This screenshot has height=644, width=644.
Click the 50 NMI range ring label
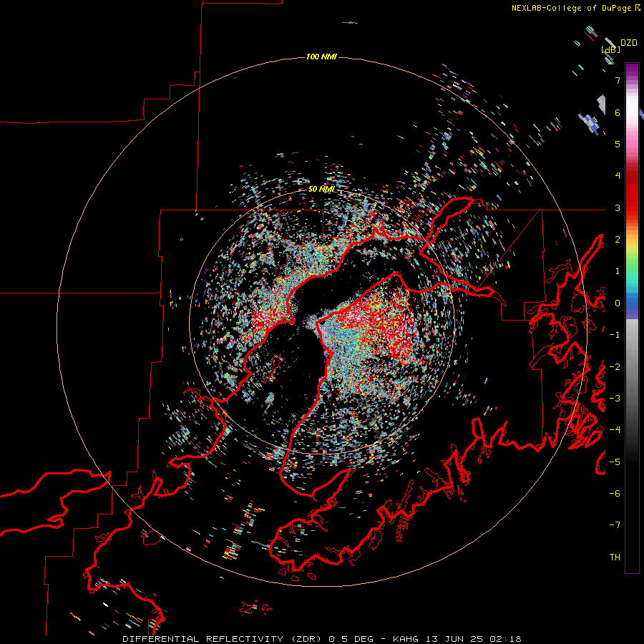click(x=321, y=189)
